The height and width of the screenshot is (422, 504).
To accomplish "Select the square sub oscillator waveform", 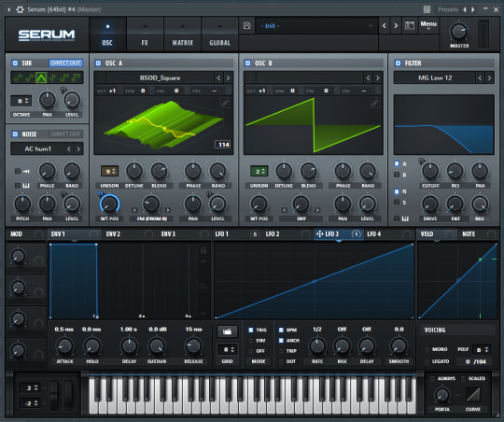I will [64, 77].
